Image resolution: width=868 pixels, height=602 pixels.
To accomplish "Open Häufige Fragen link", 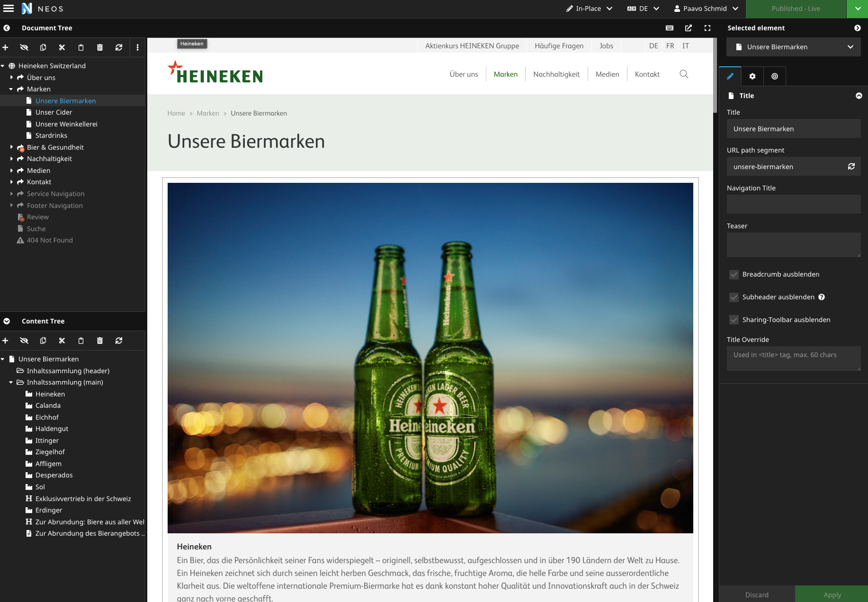I will point(559,46).
